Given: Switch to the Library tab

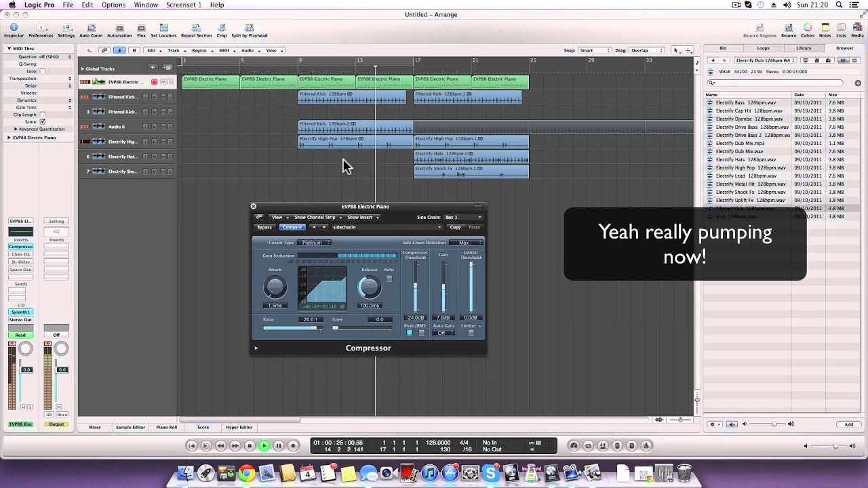Looking at the screenshot, I should pyautogui.click(x=804, y=48).
